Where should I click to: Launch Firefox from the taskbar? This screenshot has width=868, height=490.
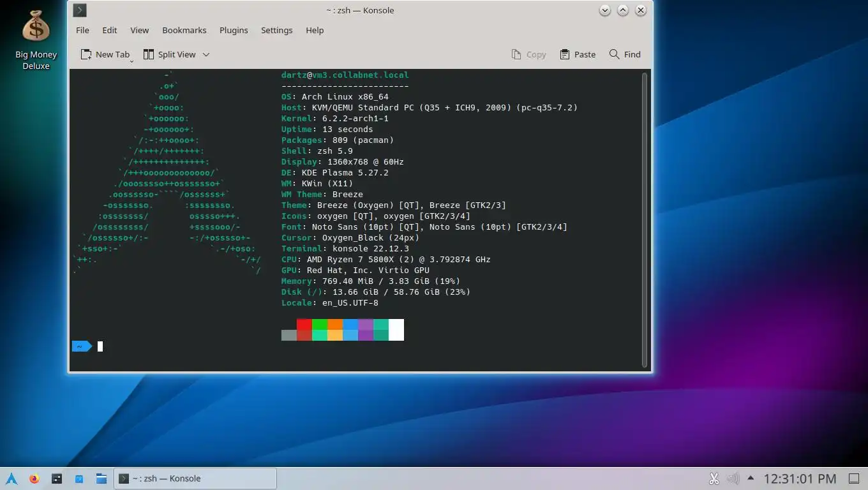tap(34, 479)
